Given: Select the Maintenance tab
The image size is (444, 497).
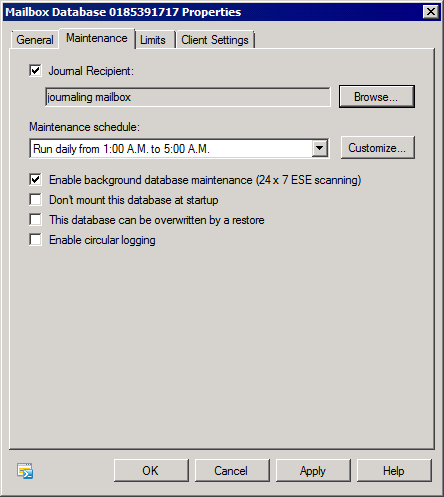Looking at the screenshot, I should pyautogui.click(x=97, y=38).
